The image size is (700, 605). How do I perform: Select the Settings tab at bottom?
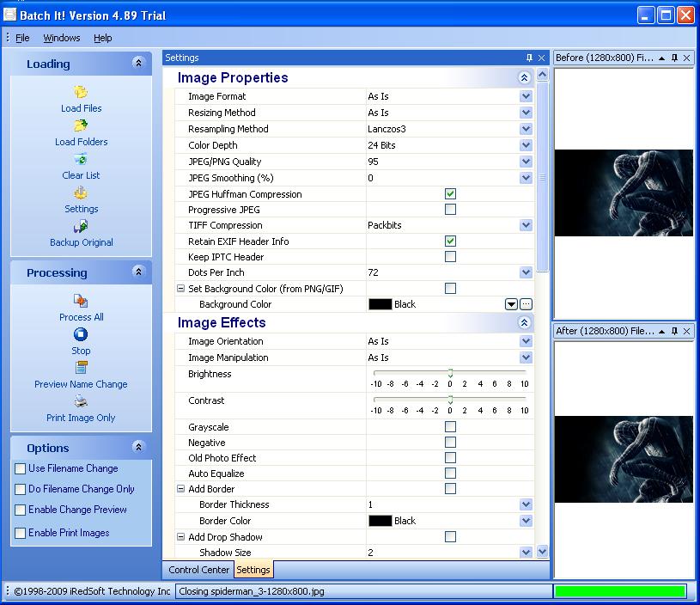253,570
